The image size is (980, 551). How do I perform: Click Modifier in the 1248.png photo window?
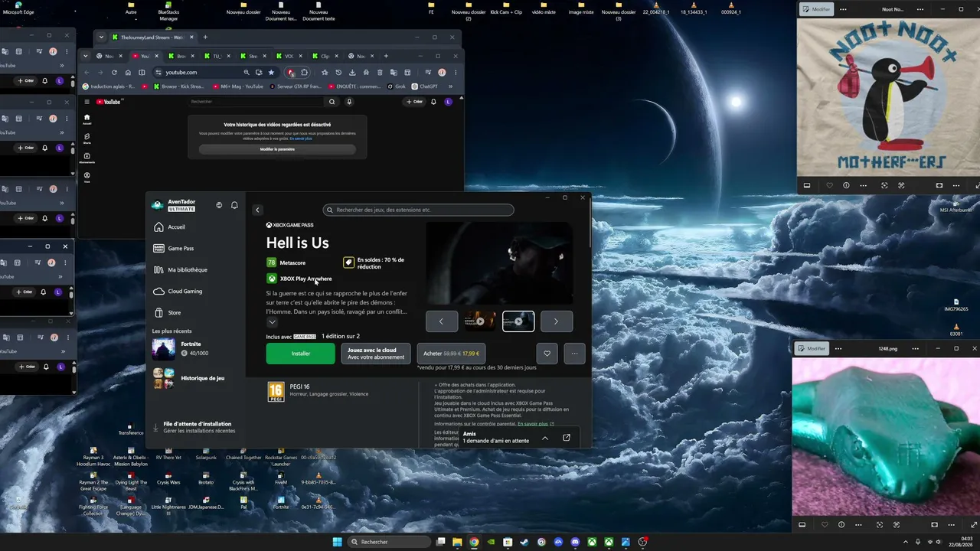(811, 348)
